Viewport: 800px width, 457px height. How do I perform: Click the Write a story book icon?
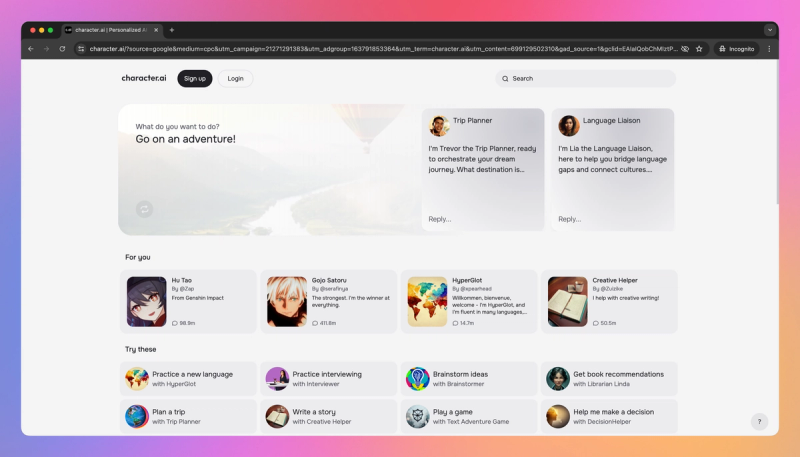tap(277, 416)
